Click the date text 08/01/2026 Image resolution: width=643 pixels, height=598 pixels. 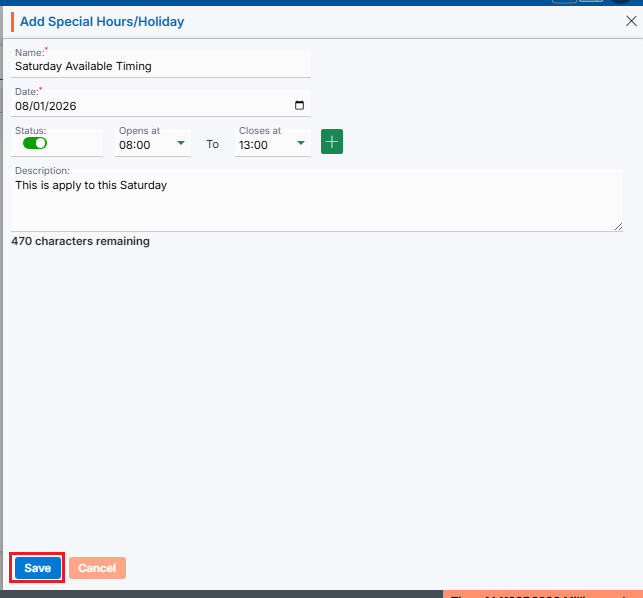click(46, 106)
